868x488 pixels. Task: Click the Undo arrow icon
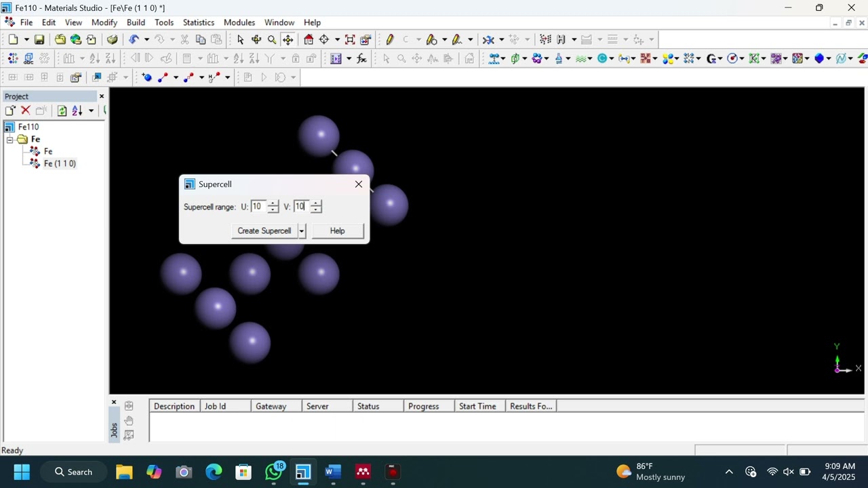click(134, 40)
